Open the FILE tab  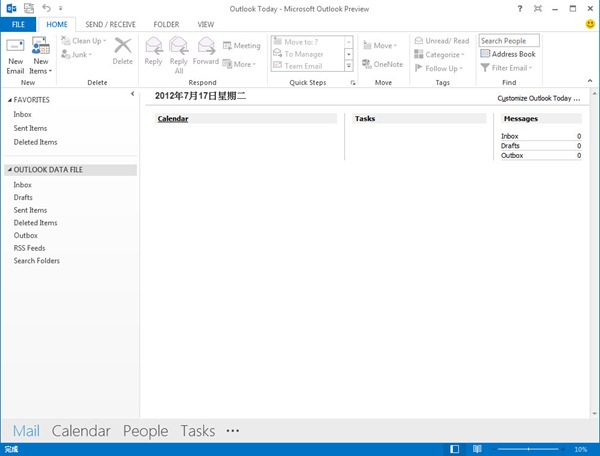click(18, 24)
